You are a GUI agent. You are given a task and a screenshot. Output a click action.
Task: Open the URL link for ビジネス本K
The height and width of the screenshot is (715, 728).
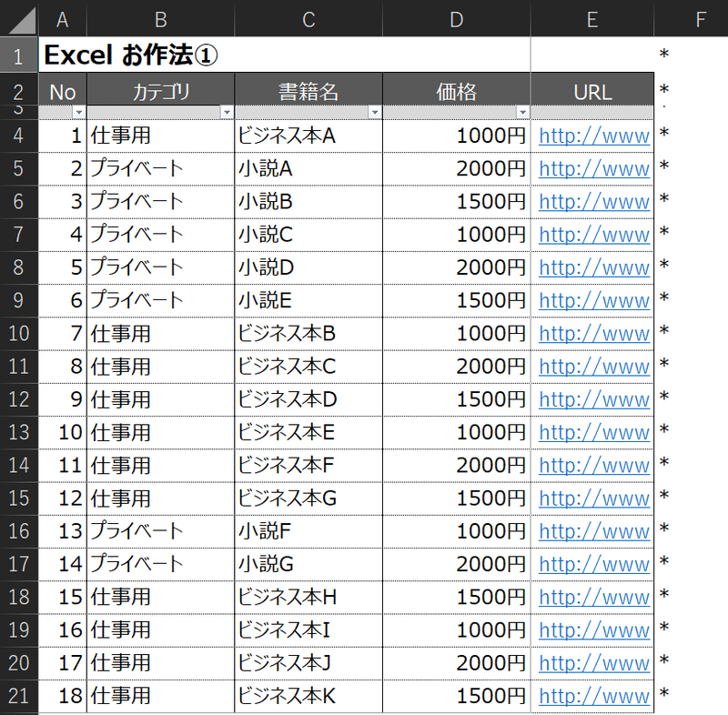pos(594,697)
